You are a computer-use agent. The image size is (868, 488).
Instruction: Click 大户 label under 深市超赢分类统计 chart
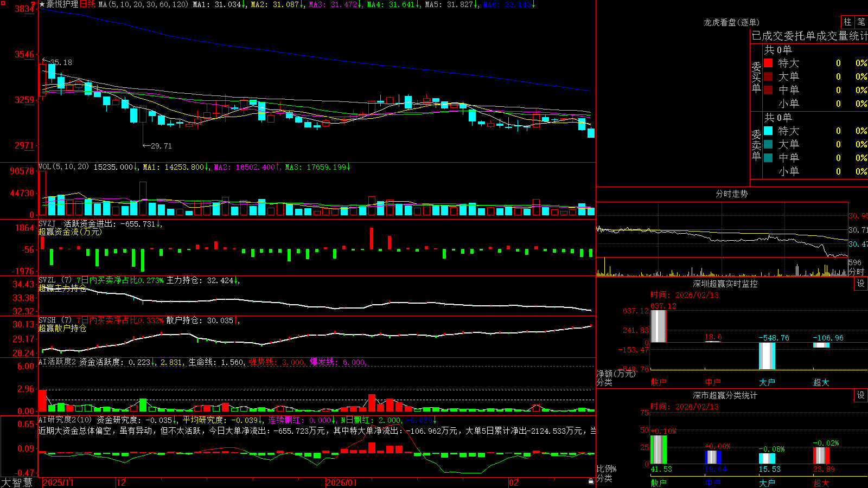767,483
